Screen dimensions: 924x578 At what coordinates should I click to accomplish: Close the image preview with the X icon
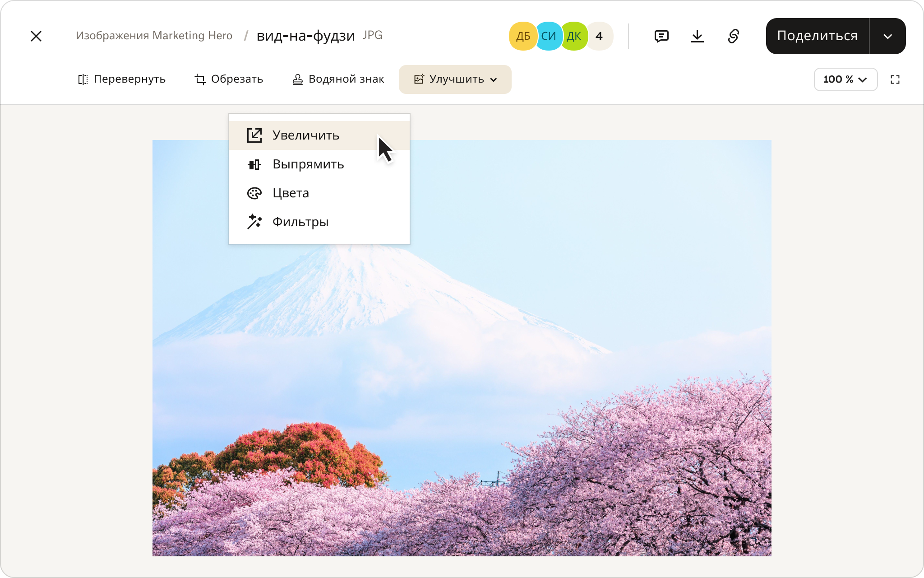pyautogui.click(x=36, y=36)
